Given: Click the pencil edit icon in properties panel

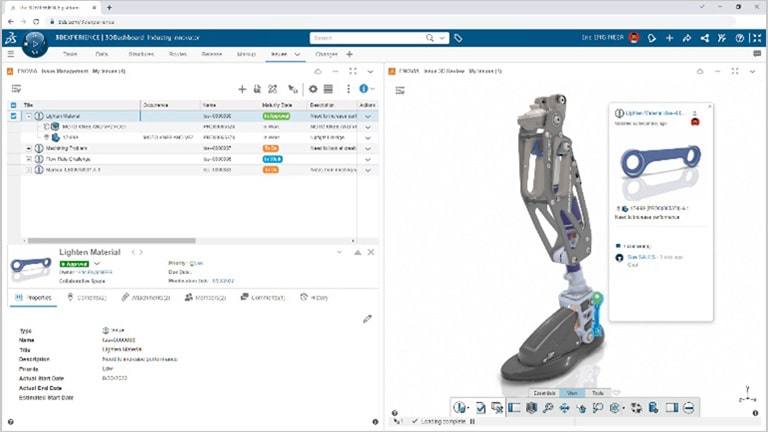Looking at the screenshot, I should 367,318.
